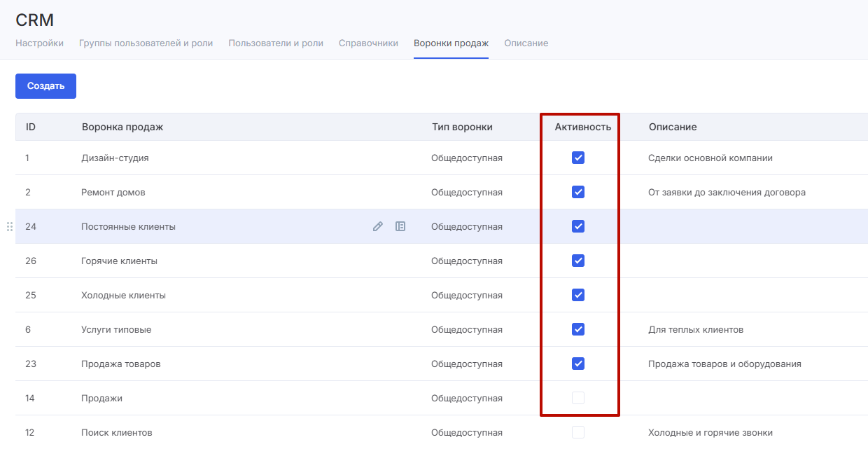Open the details panel icon for Постоянные клиенты

400,226
